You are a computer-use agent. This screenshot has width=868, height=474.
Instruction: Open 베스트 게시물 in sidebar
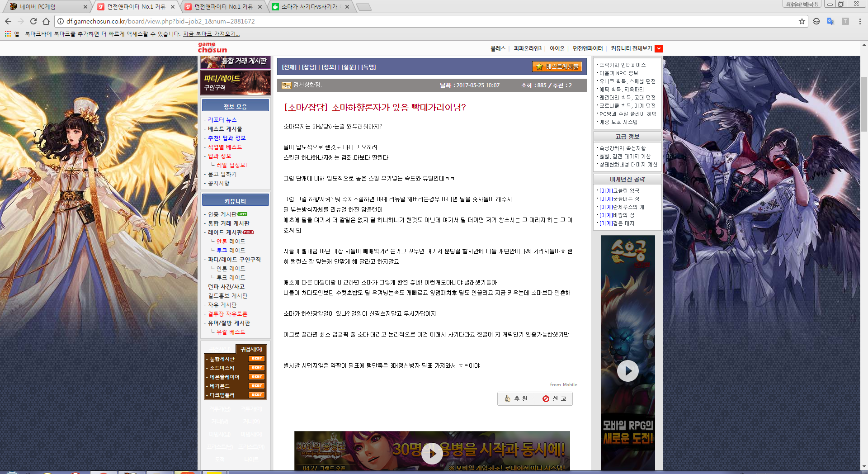click(225, 129)
